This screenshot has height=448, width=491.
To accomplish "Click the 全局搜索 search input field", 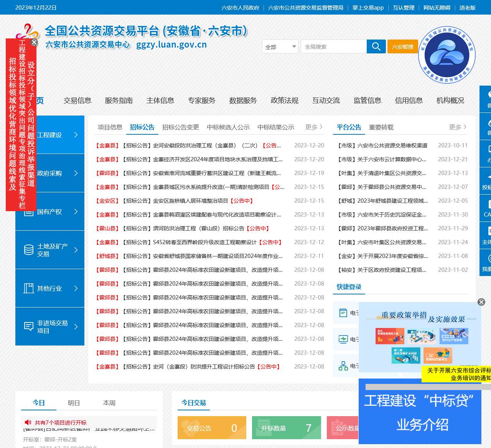I will 333,47.
